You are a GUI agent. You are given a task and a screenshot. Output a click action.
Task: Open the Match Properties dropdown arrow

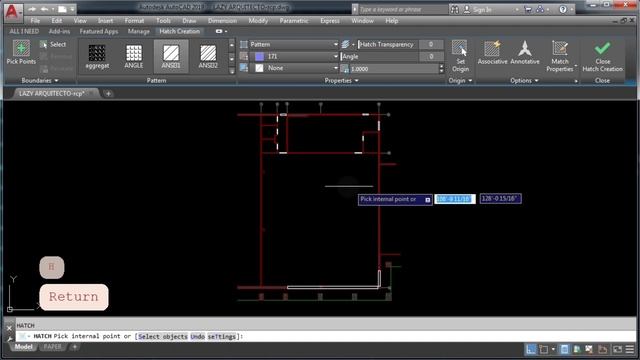click(x=576, y=65)
